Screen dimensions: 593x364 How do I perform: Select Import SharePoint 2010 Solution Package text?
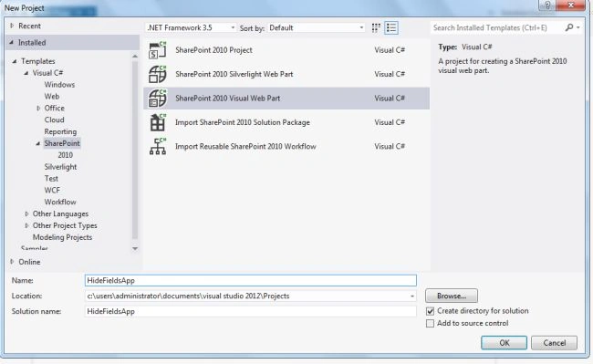pos(243,122)
